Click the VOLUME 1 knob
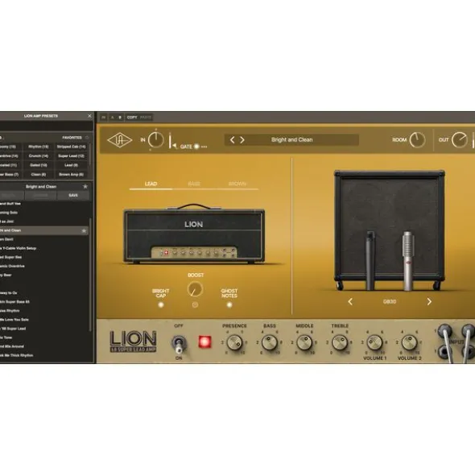Screen dimensions: 475x476 coord(374,343)
